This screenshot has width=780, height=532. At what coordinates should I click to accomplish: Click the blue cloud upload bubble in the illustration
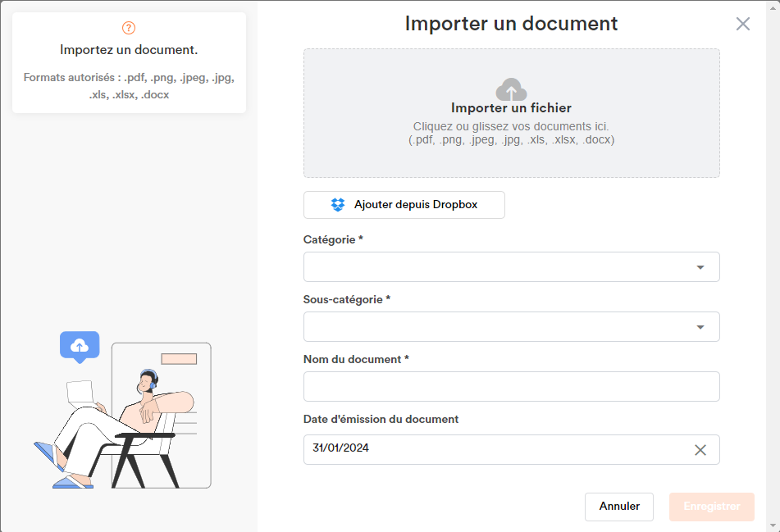click(80, 347)
